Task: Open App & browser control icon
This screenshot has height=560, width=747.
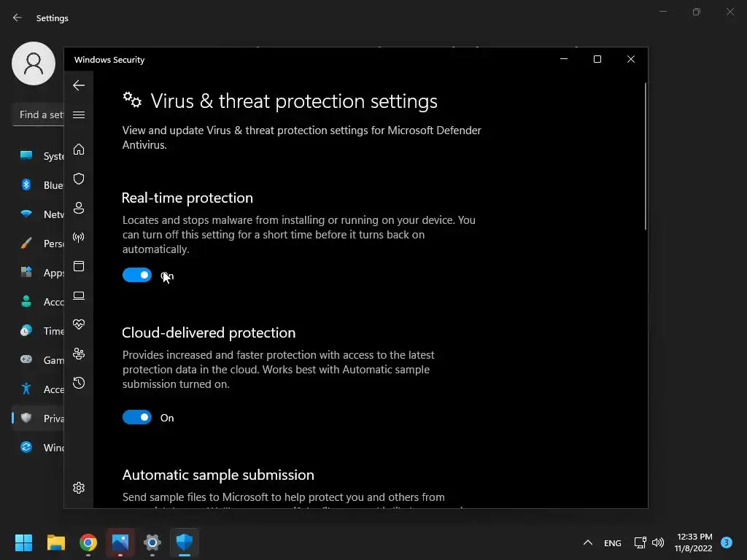Action: [x=79, y=266]
